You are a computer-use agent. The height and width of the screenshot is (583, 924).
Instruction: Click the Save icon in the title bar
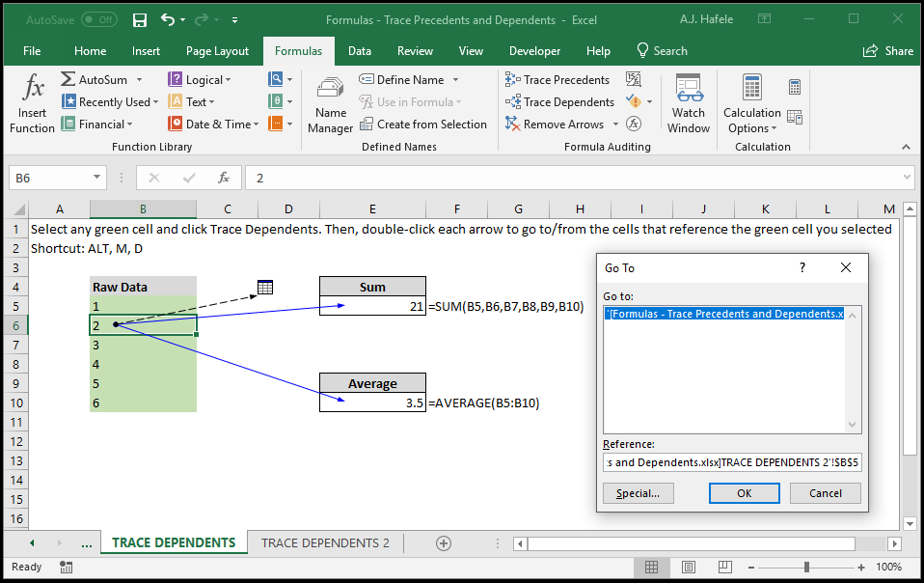point(140,20)
